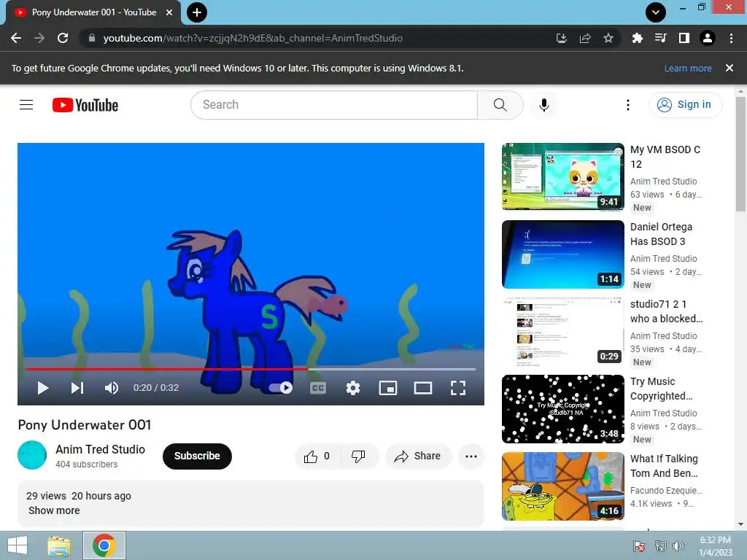Toggle the autoplay switch in player
The image size is (747, 560).
[281, 388]
